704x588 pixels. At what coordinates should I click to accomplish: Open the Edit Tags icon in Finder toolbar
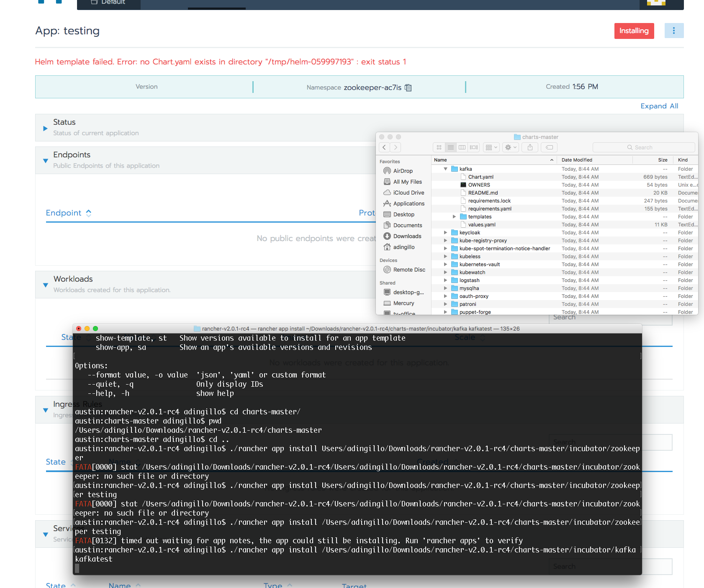point(549,147)
